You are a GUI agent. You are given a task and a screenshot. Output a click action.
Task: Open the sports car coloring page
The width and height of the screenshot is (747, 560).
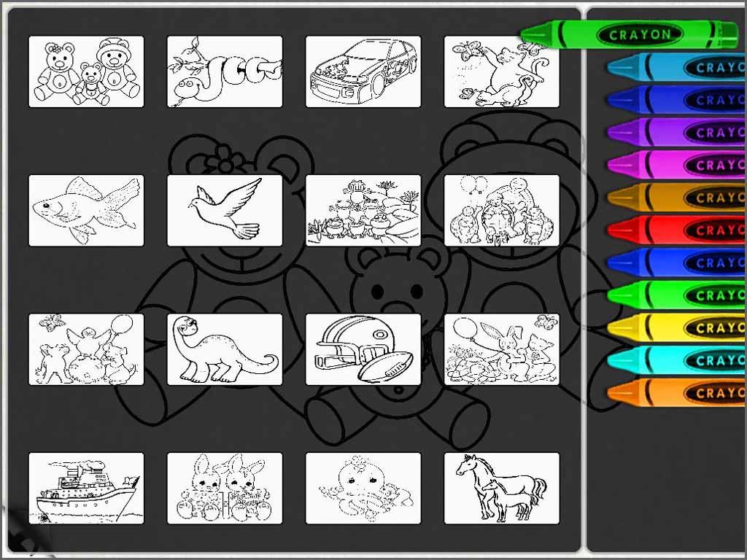363,71
